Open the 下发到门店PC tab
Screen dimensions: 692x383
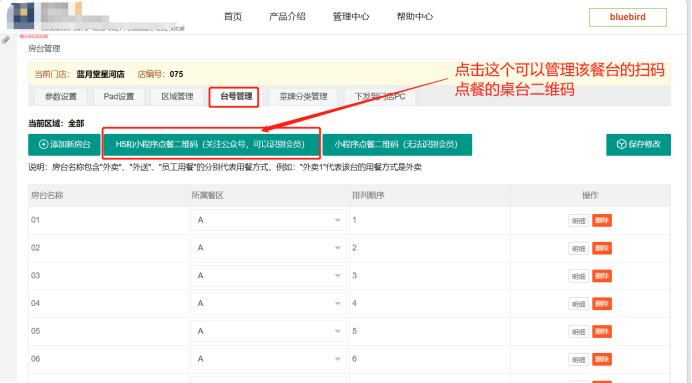point(380,97)
